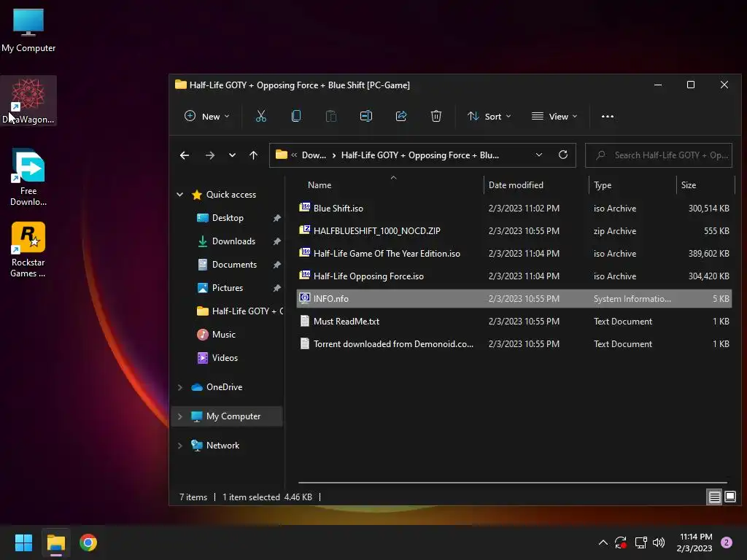
Task: Select Free Download Manager desktop shortcut
Action: (28, 177)
